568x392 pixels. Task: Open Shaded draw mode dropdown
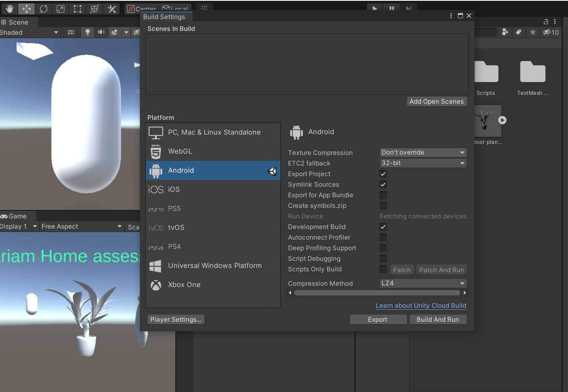tap(30, 33)
